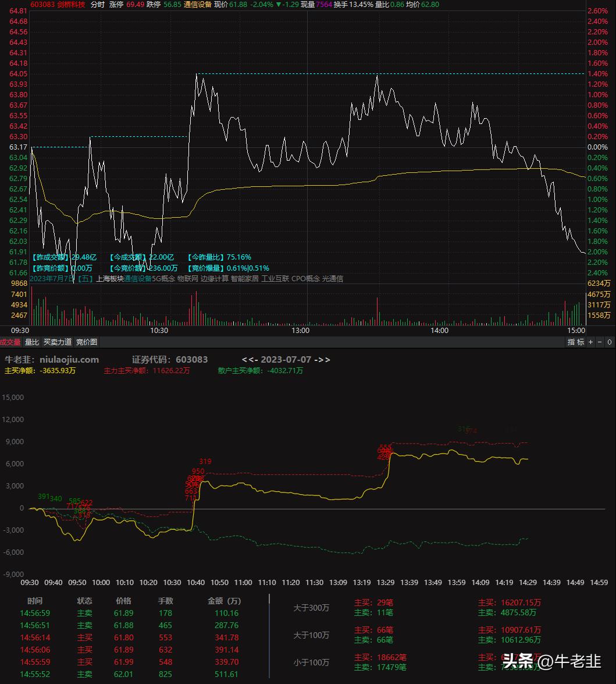Click stock name 剑桥科技 in header
Screen dimensions: 616x684
tap(71, 4)
